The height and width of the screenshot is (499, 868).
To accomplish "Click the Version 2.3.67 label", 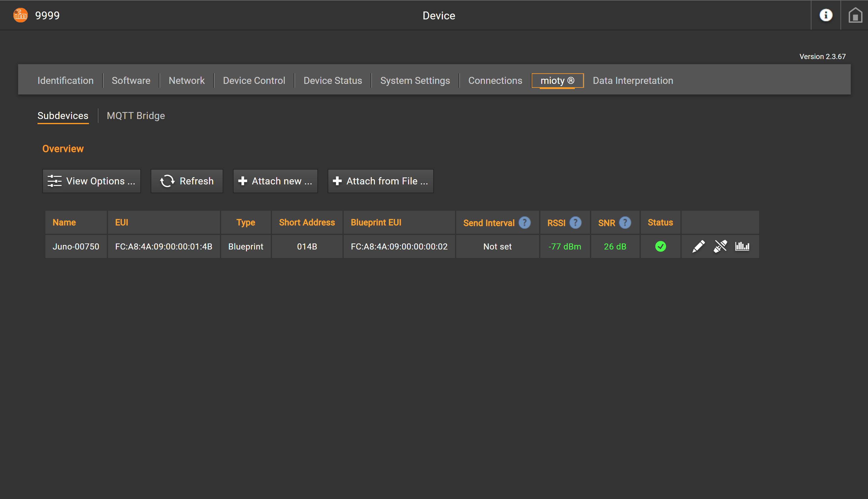I will click(822, 57).
